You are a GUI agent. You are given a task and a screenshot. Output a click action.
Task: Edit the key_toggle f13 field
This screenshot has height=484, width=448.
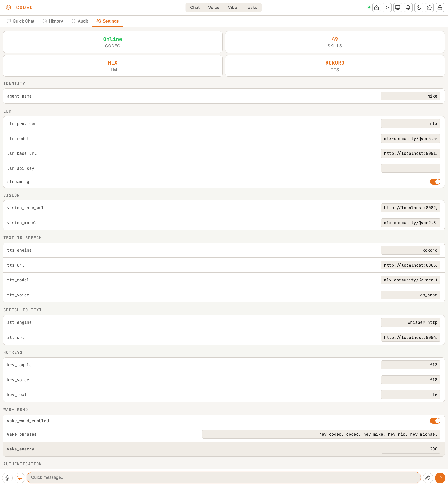pos(411,365)
